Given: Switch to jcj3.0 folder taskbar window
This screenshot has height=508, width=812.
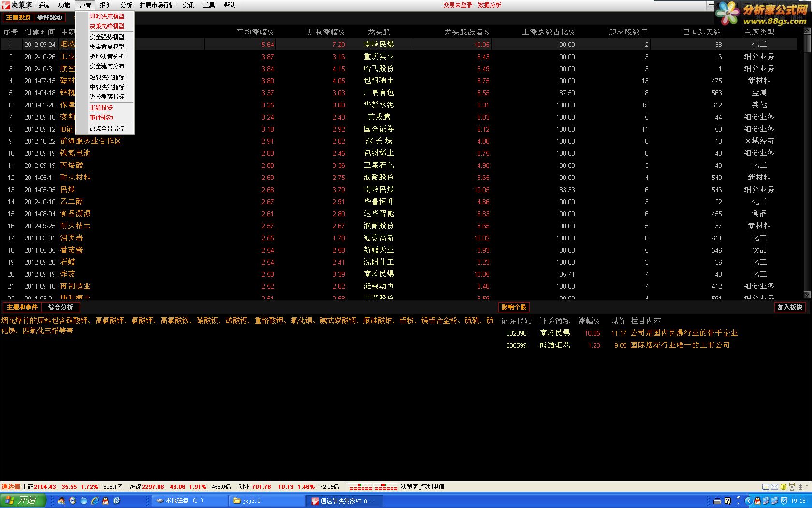Looking at the screenshot, I should pyautogui.click(x=266, y=501).
